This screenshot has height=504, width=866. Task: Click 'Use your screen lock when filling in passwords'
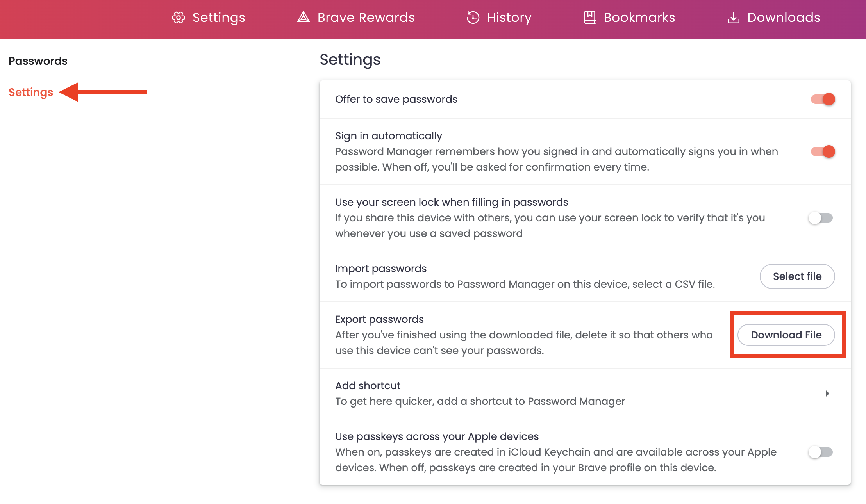tap(452, 202)
